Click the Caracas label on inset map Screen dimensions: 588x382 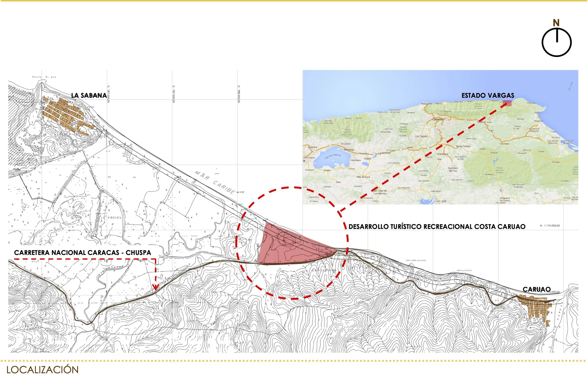click(x=437, y=119)
